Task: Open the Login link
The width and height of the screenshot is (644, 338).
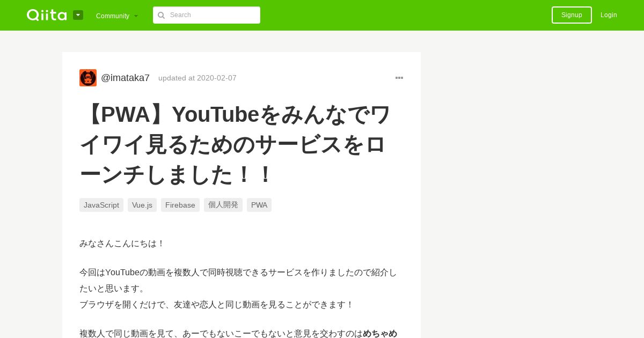Action: pyautogui.click(x=609, y=15)
